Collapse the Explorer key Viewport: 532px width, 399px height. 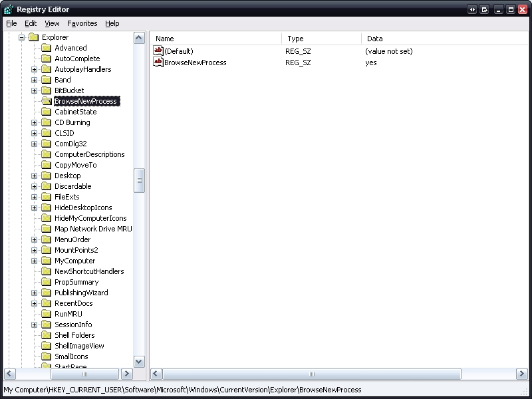point(21,37)
